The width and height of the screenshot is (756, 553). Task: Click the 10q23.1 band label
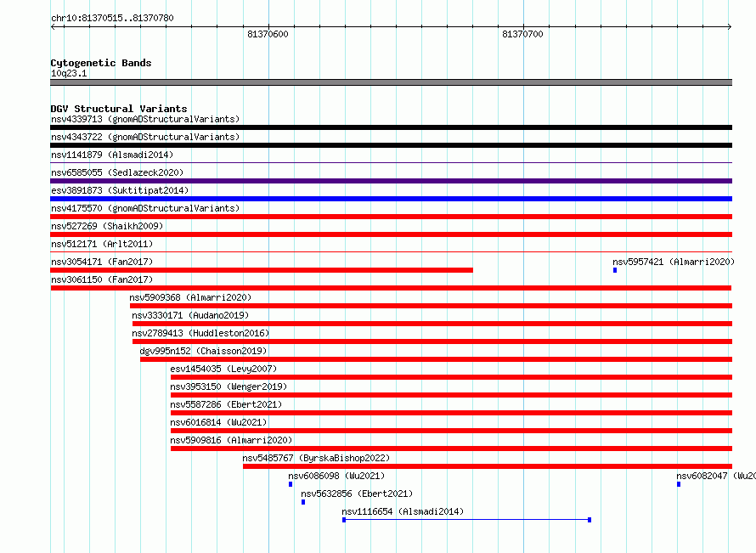coord(69,73)
